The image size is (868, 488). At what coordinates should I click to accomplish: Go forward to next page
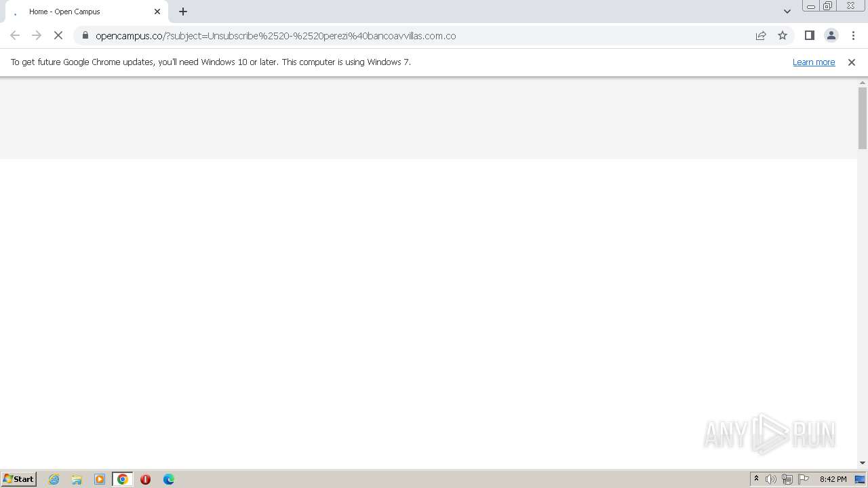[37, 35]
